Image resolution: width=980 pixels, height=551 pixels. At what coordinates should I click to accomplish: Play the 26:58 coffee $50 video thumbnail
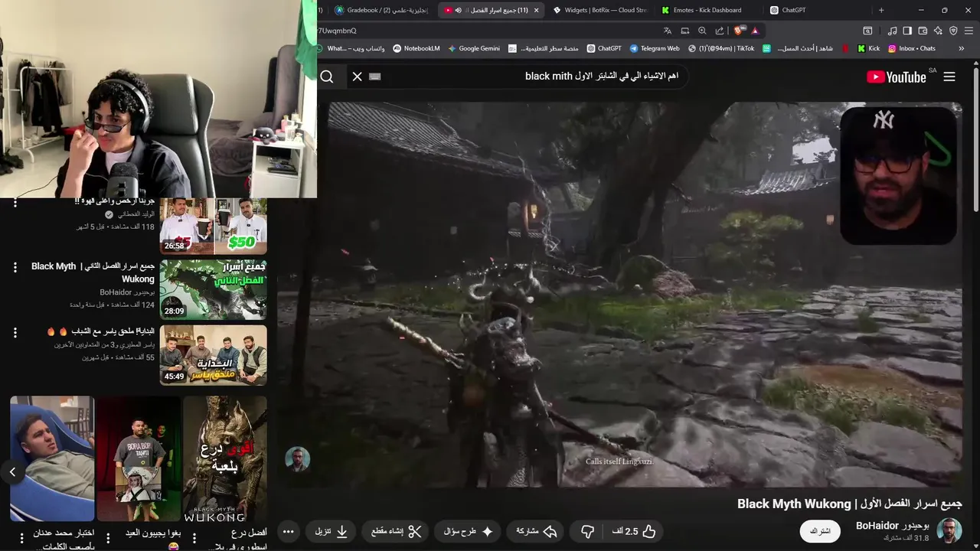pos(214,226)
